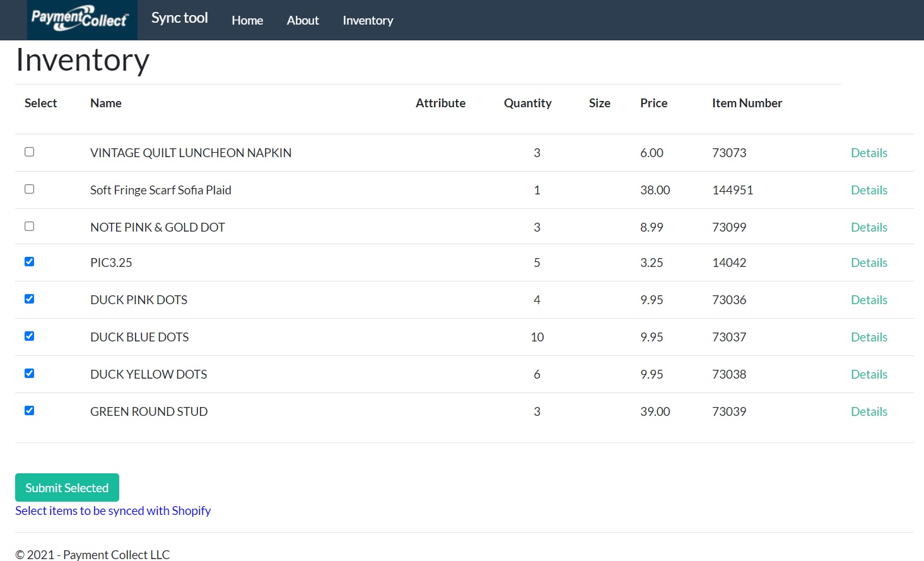Uncheck Duck Yellow Dots row checkbox
Image resolution: width=924 pixels, height=561 pixels.
(30, 374)
